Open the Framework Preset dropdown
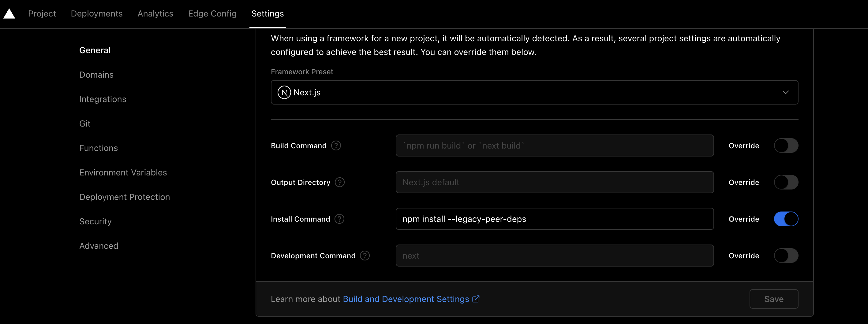868x324 pixels. (534, 92)
